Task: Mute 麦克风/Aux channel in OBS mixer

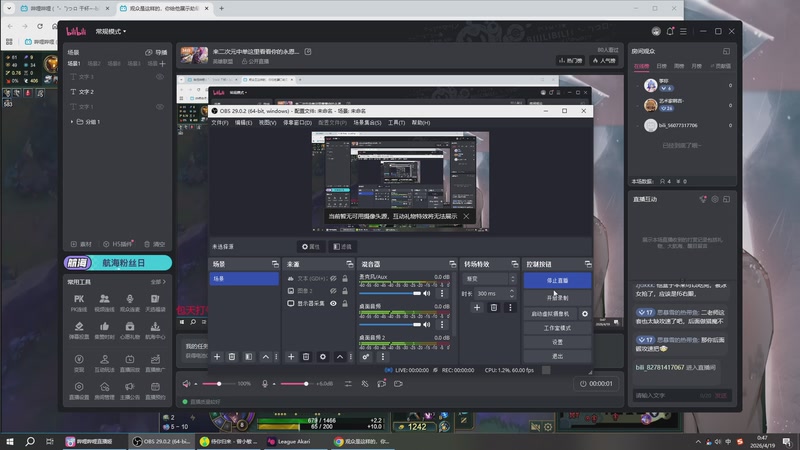Action: click(427, 293)
